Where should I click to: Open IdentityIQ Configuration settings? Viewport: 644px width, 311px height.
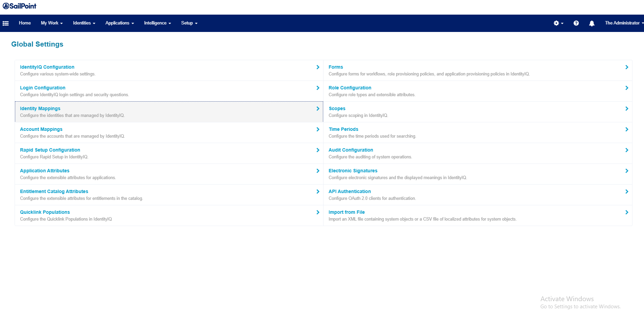pyautogui.click(x=47, y=67)
